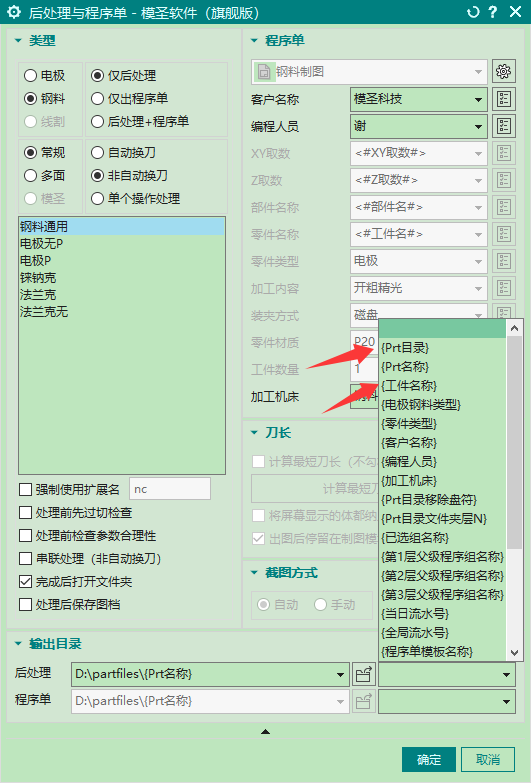The height and width of the screenshot is (783, 531).
Task: Choose 后处理+程序单 radio option
Action: pyautogui.click(x=97, y=121)
